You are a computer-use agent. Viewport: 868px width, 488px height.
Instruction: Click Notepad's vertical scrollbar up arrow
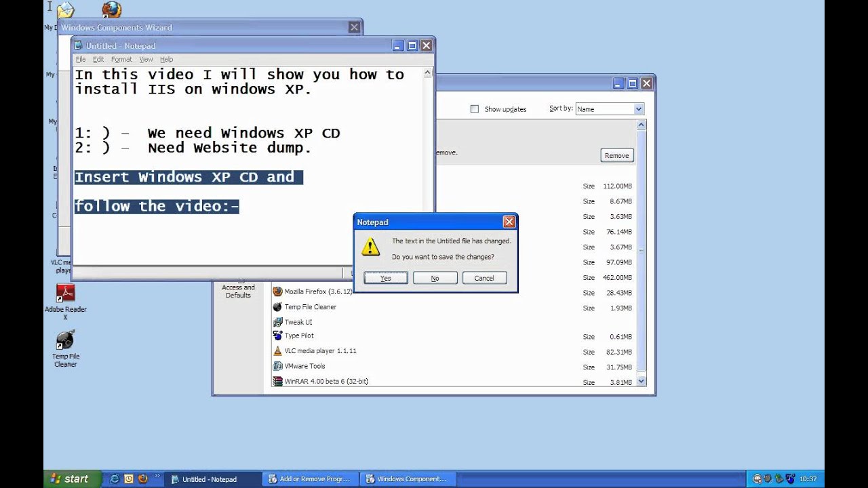pos(428,72)
